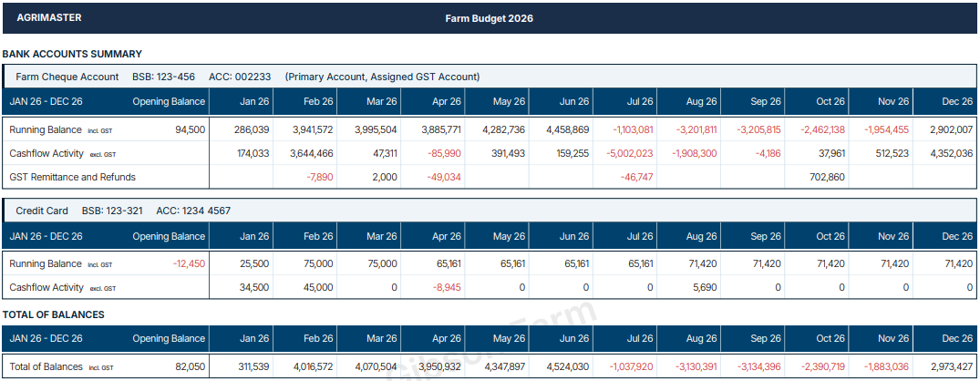The height and width of the screenshot is (381, 980).
Task: Select cashflow value 3,644,466
Action: click(313, 154)
